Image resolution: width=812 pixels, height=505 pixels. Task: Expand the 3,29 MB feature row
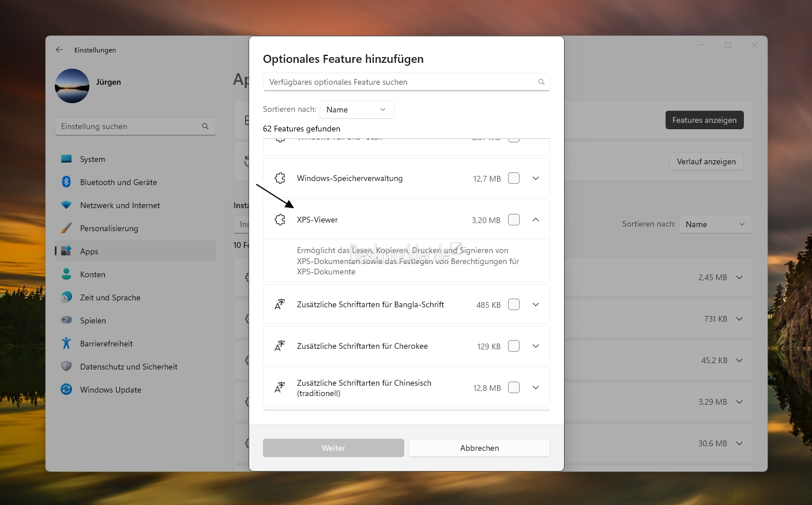[x=739, y=402]
